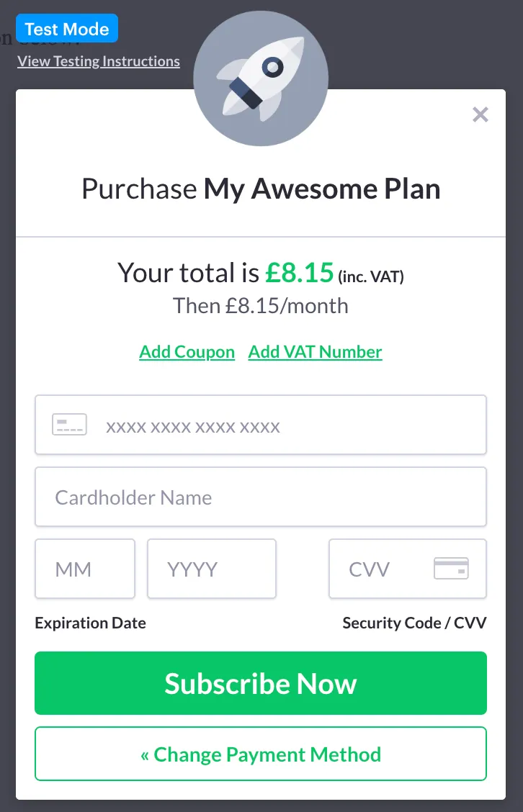Click the Security Code / CVV label
This screenshot has height=812, width=523.
click(x=414, y=622)
